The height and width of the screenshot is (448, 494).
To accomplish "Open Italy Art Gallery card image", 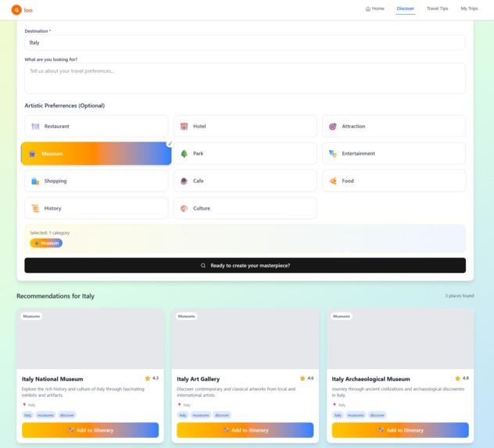I will click(245, 339).
